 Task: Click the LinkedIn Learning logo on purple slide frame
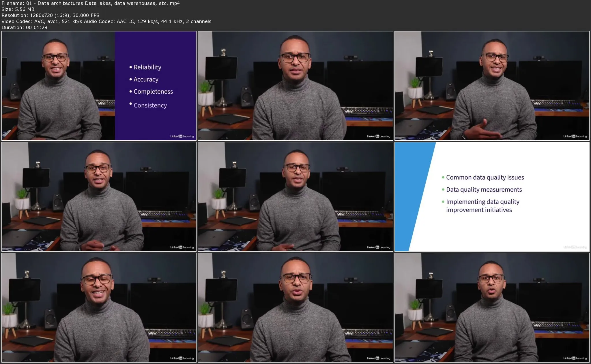(182, 136)
